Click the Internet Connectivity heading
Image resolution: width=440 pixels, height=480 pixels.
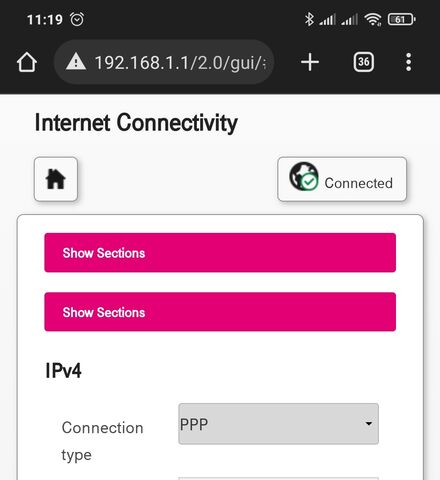click(136, 123)
